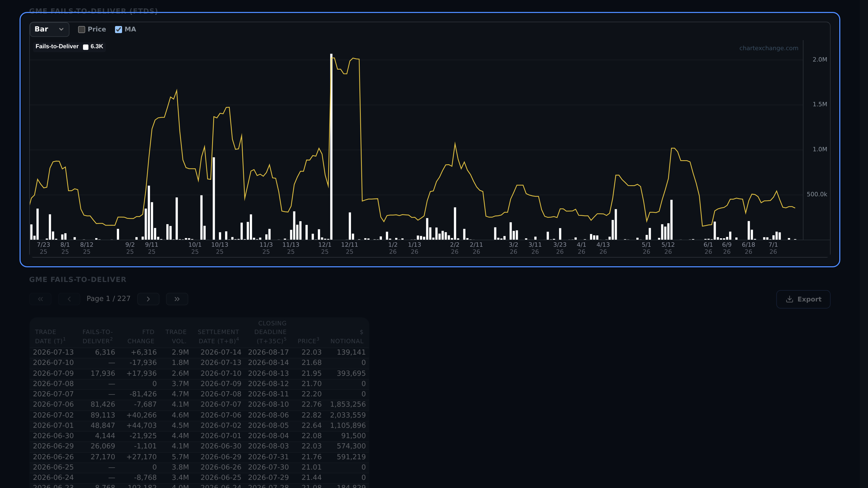The image size is (868, 488).
Task: Click the -81,426 FTD change cell
Action: pyautogui.click(x=143, y=394)
